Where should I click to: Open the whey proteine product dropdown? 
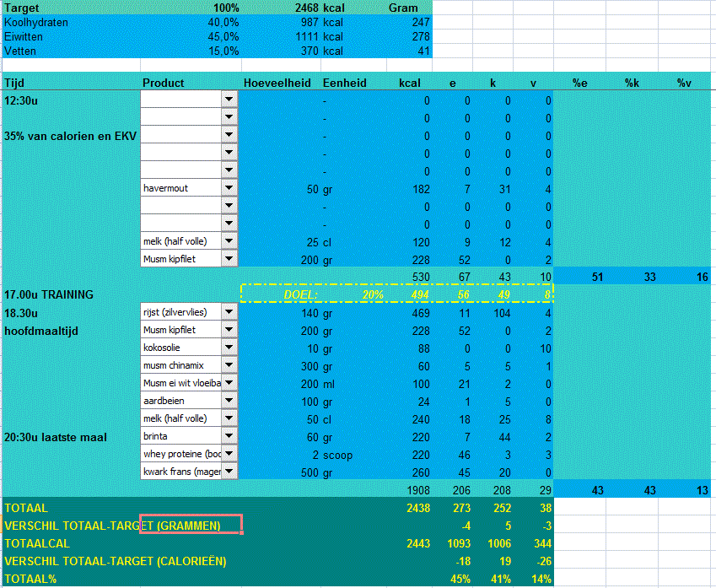point(230,454)
